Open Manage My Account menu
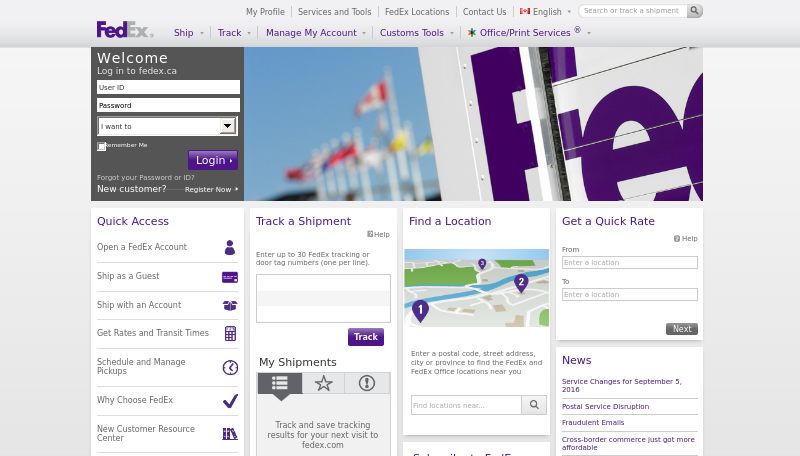Image resolution: width=800 pixels, height=456 pixels. [311, 33]
